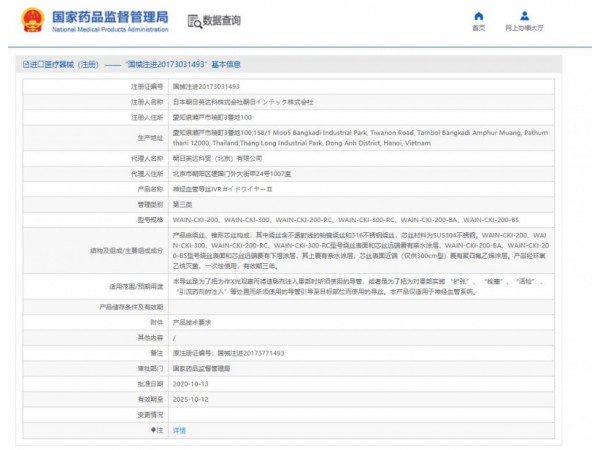Click the 注册人名称 registrant name value
Screen dimensions: 600x450
pyautogui.click(x=243, y=102)
